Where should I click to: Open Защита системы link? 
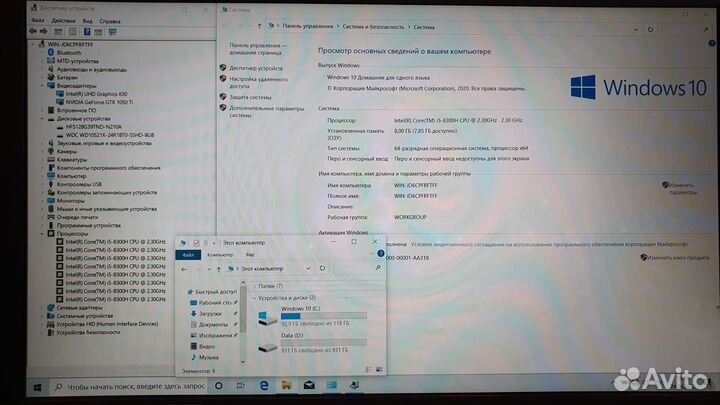[x=250, y=97]
